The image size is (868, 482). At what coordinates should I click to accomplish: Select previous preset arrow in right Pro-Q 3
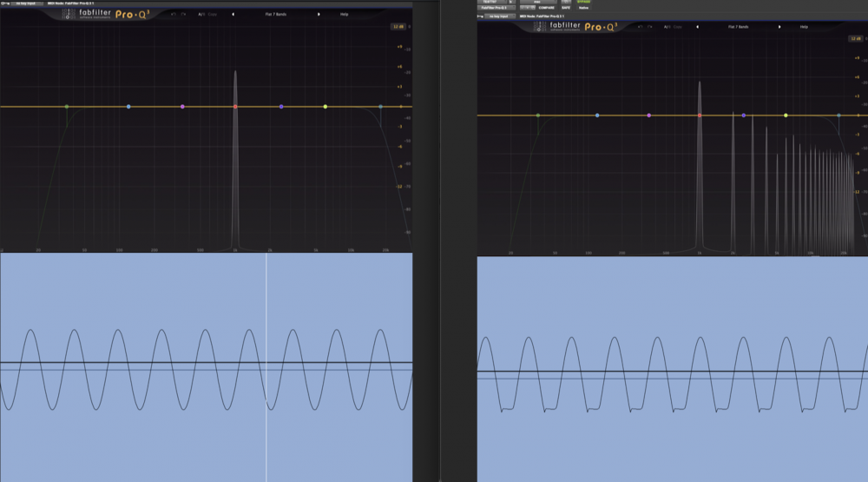(698, 27)
